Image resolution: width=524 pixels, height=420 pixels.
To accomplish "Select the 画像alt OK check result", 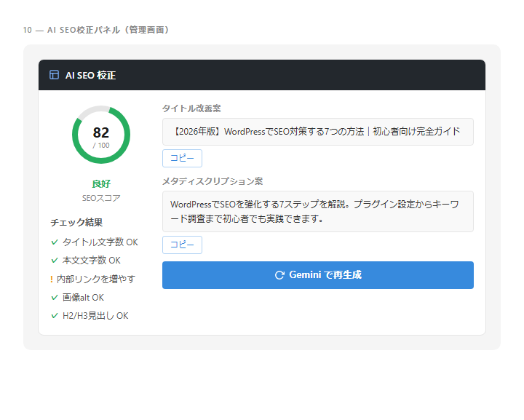I will tap(77, 298).
